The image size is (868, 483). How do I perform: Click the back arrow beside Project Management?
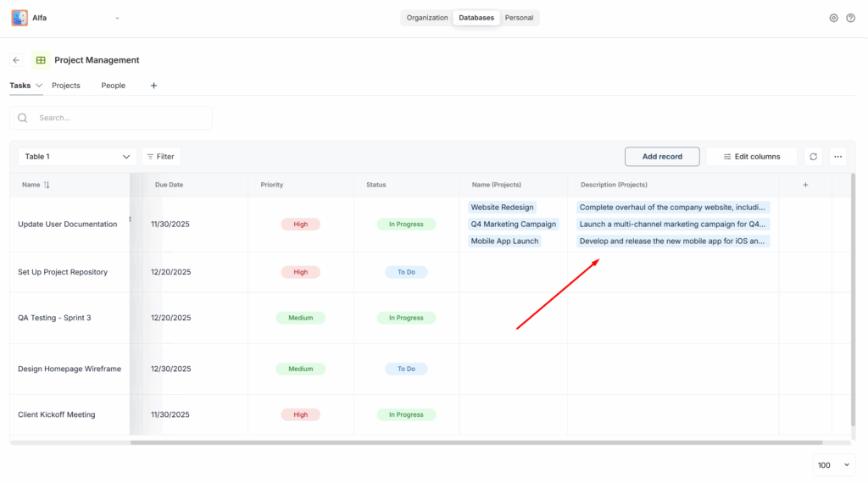(x=16, y=60)
